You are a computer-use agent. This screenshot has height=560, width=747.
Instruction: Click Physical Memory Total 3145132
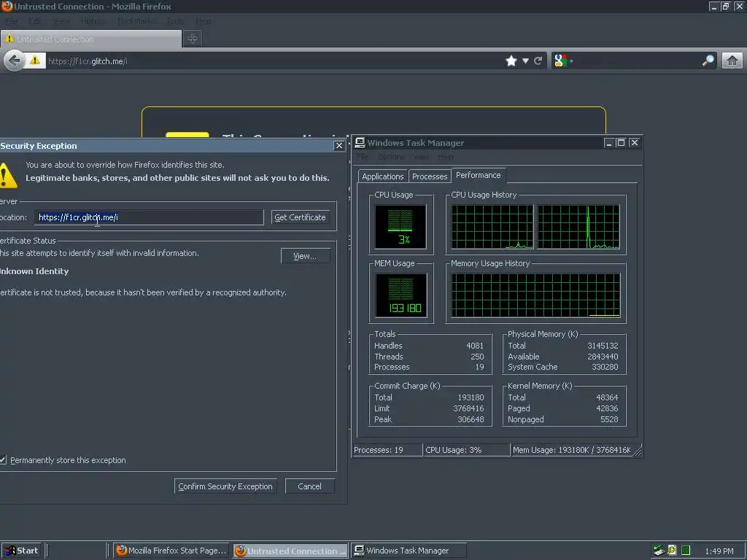coord(603,346)
